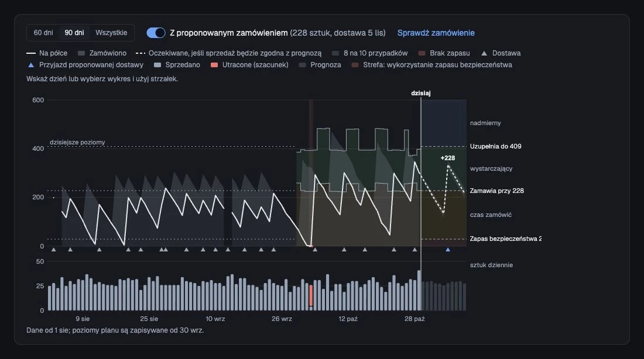644x359 pixels.
Task: Select the 90 dni range option
Action: (x=74, y=33)
